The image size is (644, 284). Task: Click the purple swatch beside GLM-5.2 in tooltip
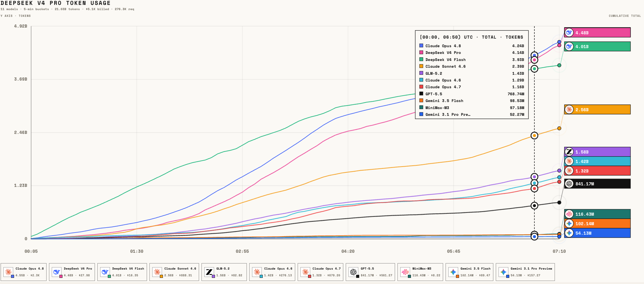[421, 73]
